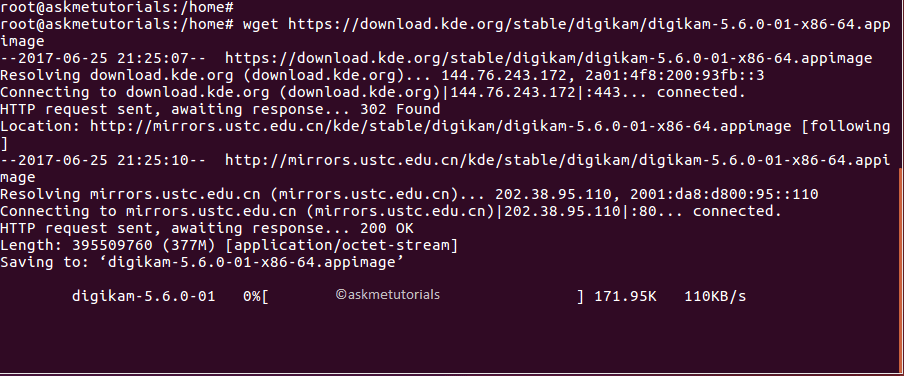Click the '200 OK' response text
Image resolution: width=906 pixels, height=377 pixels.
(x=387, y=228)
